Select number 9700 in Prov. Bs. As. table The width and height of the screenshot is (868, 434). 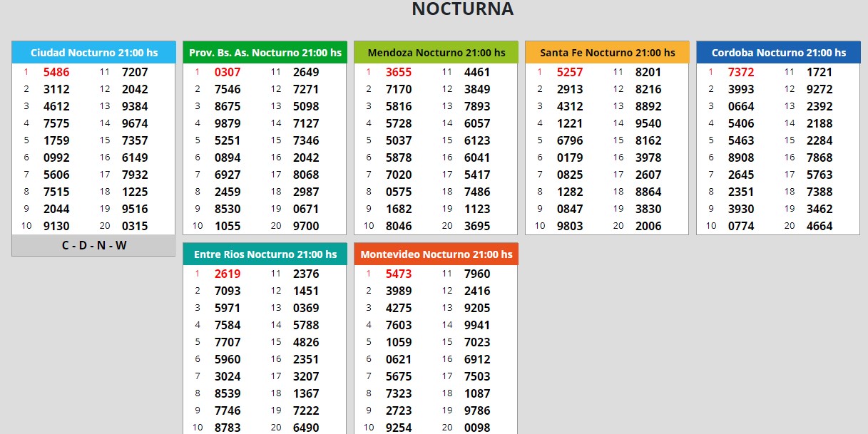[306, 226]
